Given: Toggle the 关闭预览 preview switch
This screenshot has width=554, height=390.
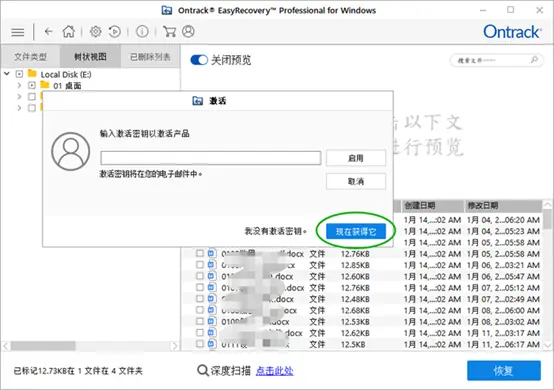Looking at the screenshot, I should pos(199,60).
